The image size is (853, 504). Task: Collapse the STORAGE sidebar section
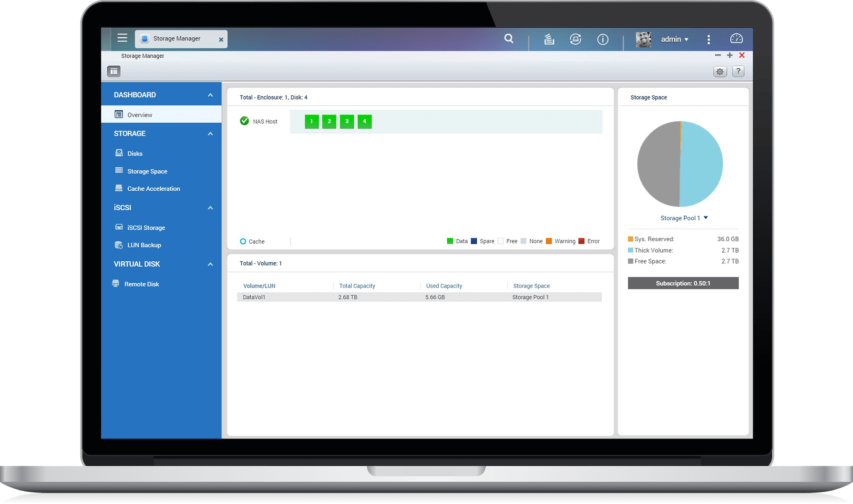pos(210,134)
